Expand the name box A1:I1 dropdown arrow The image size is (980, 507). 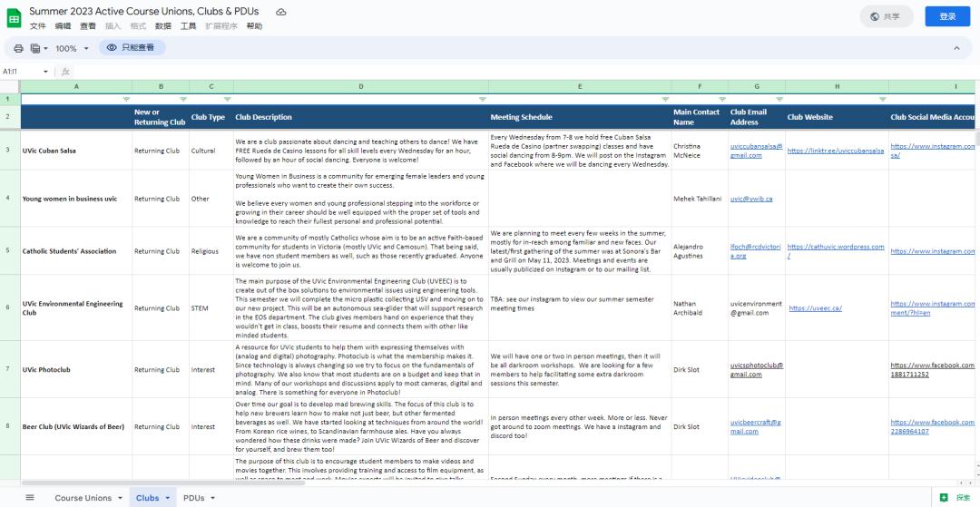(45, 72)
